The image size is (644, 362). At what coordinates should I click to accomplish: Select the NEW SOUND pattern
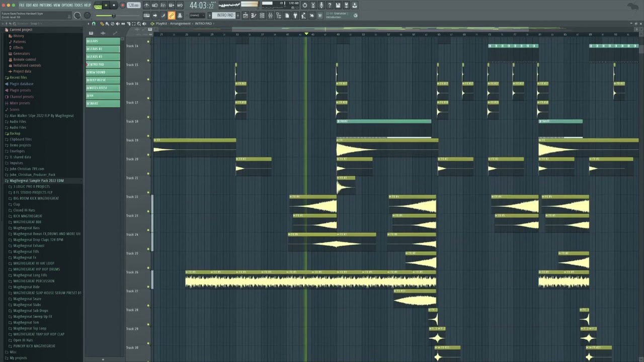[103, 72]
